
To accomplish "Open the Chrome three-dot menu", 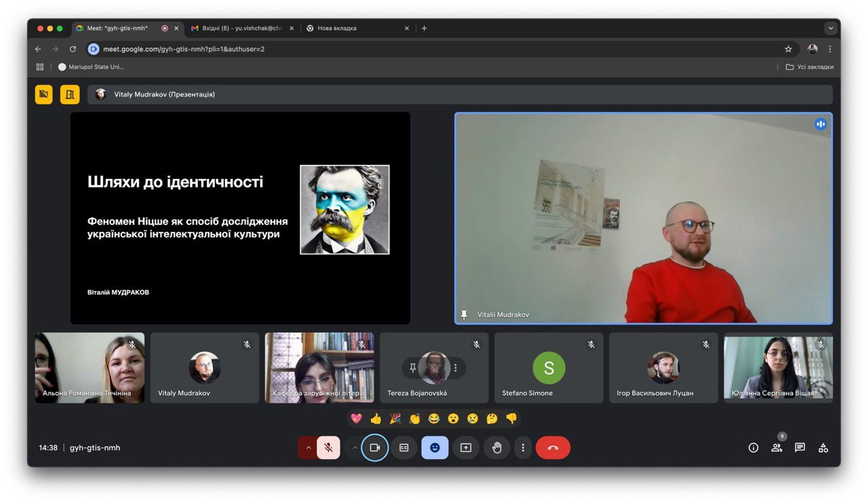I will click(x=830, y=49).
